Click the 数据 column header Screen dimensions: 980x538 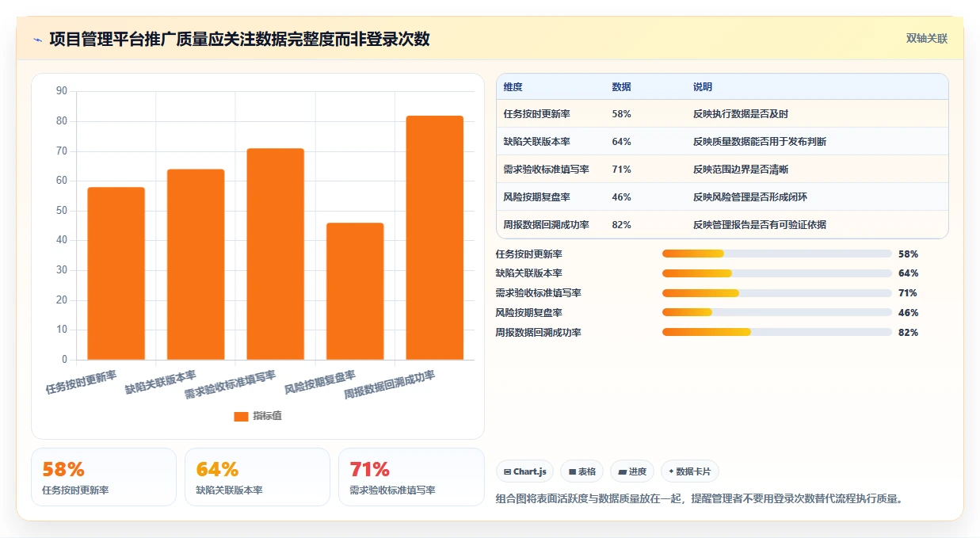(622, 87)
